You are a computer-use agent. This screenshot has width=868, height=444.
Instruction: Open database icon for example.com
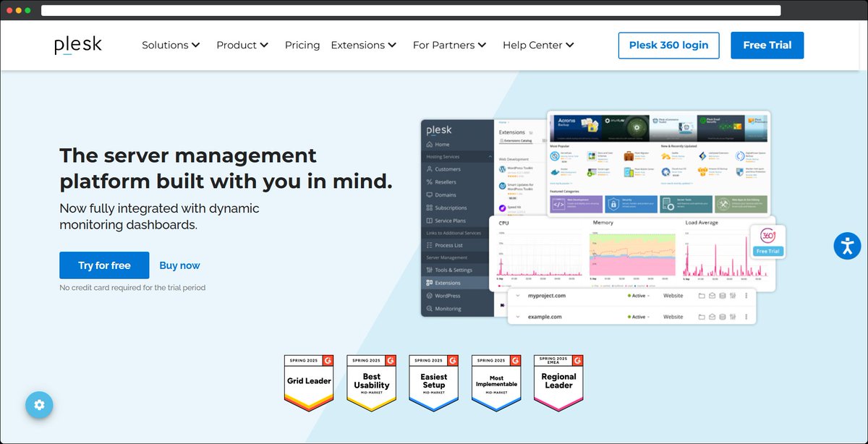click(722, 317)
